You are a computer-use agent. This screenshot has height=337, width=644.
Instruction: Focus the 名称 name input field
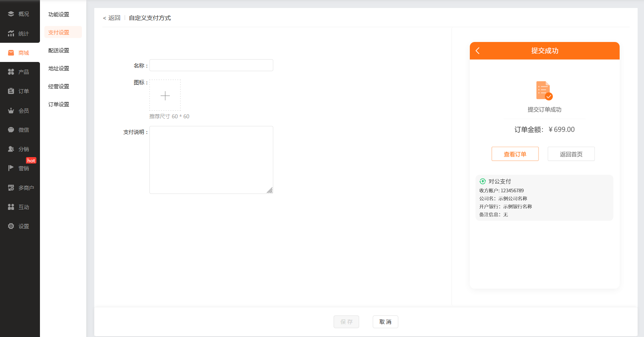click(211, 65)
